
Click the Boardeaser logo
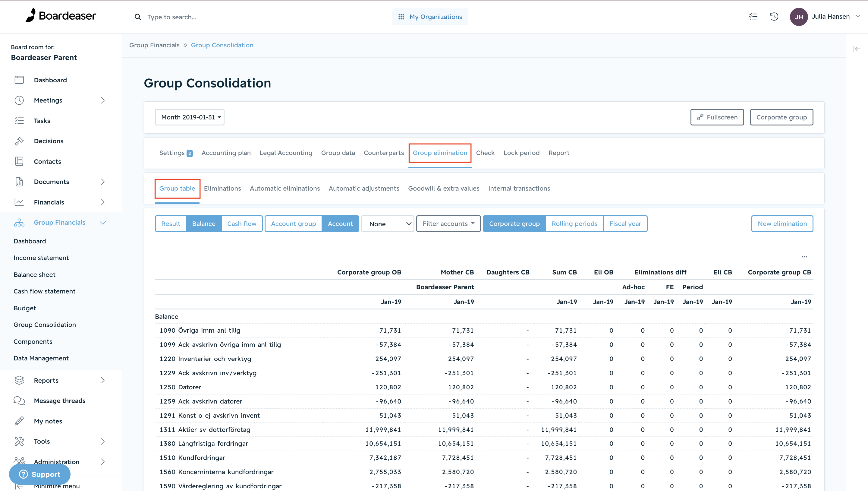pyautogui.click(x=61, y=15)
